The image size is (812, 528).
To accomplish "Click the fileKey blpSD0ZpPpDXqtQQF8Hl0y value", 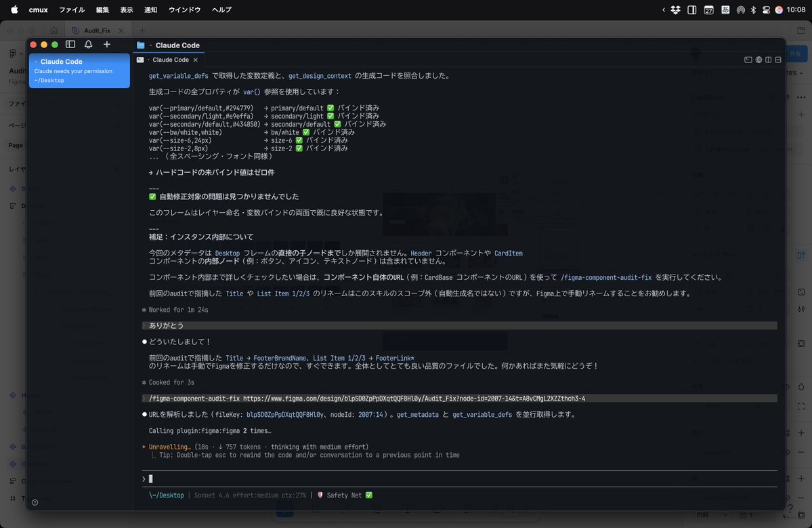I will [x=285, y=415].
